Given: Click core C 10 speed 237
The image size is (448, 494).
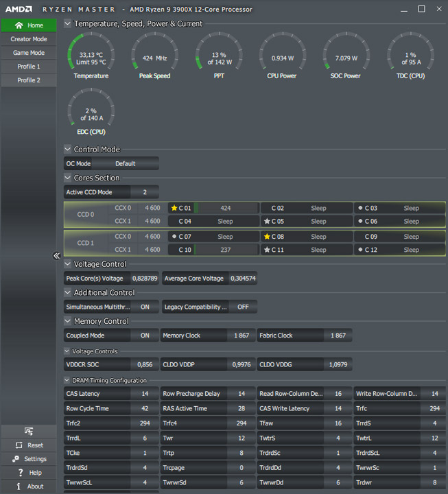Looking at the screenshot, I should pos(226,250).
